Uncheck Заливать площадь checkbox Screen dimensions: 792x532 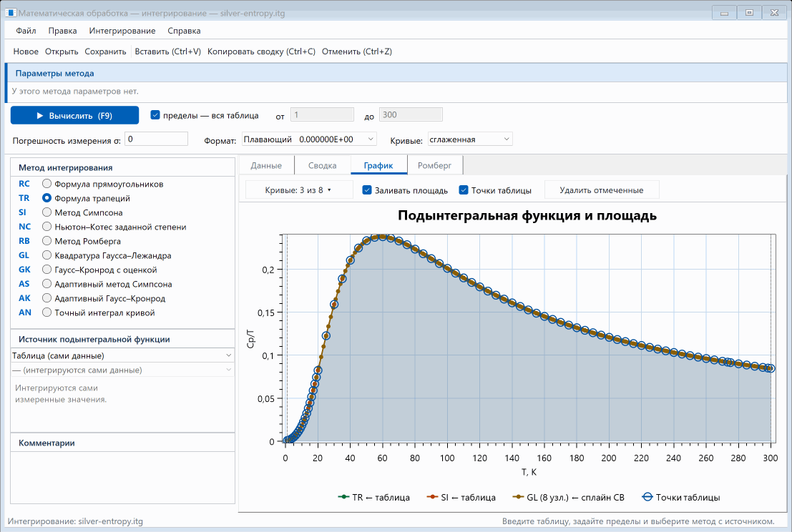(367, 190)
